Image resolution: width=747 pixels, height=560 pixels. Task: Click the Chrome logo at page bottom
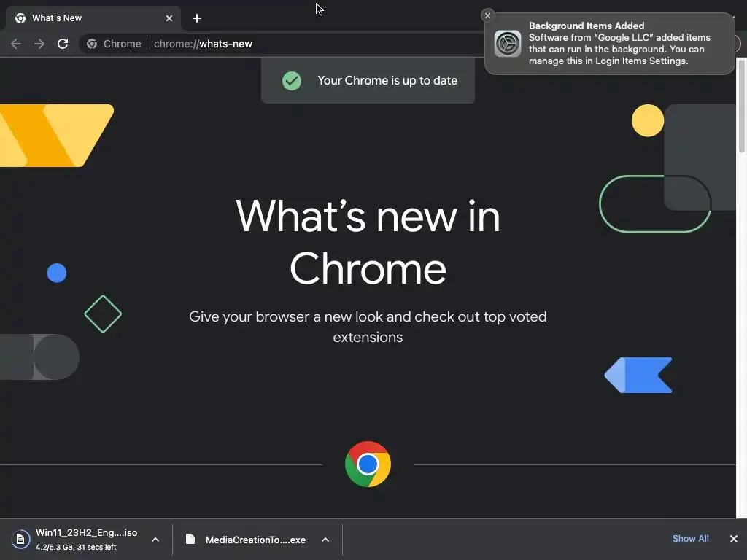pos(368,464)
